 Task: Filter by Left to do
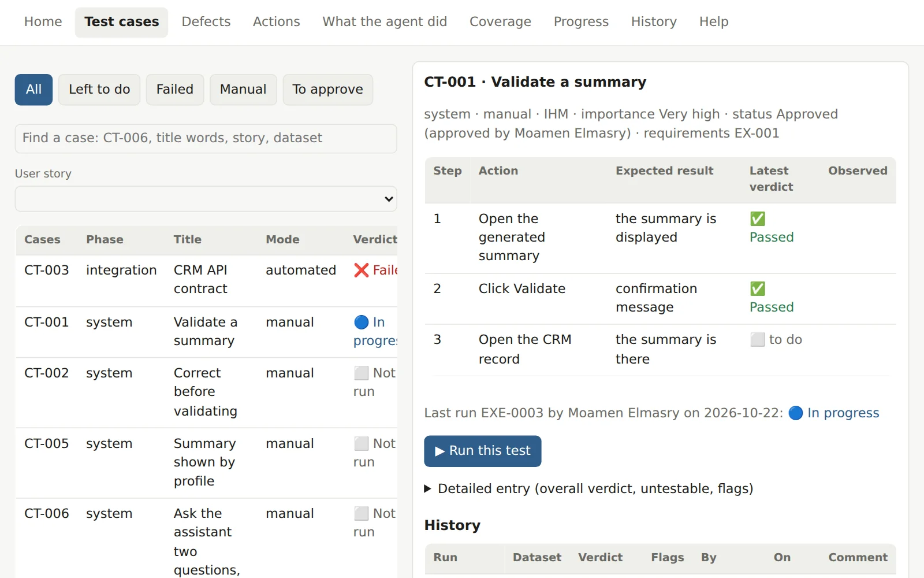tap(99, 90)
